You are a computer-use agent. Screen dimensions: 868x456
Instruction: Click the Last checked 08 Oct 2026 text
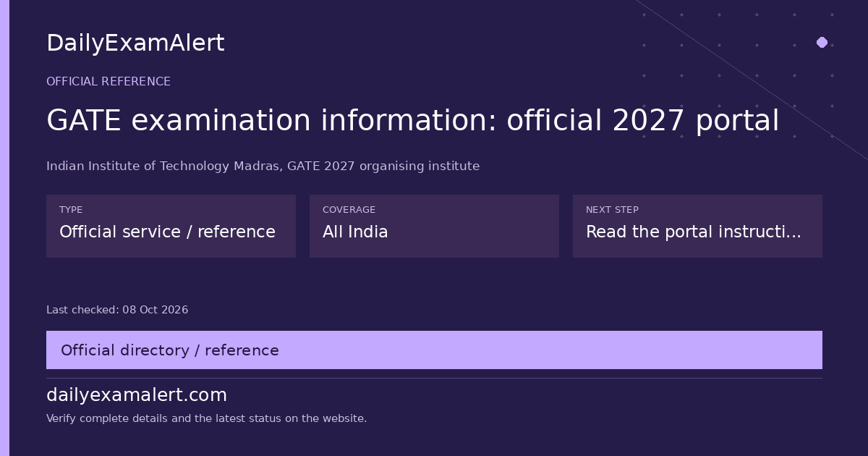click(117, 310)
